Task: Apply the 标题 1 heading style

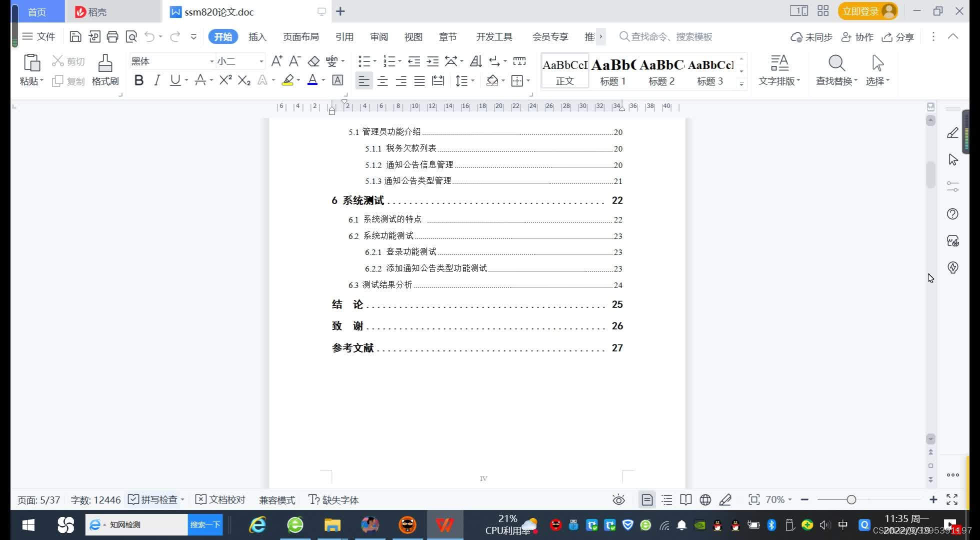Action: pyautogui.click(x=613, y=70)
